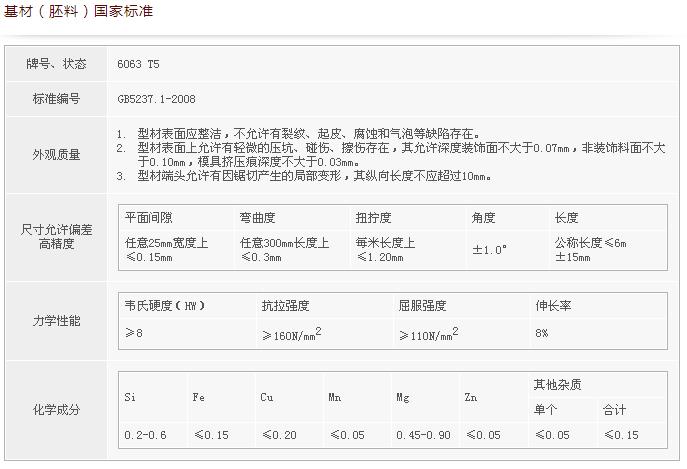687x469 pixels.
Task: Click the 弯曲度 column header
Action: [x=257, y=218]
